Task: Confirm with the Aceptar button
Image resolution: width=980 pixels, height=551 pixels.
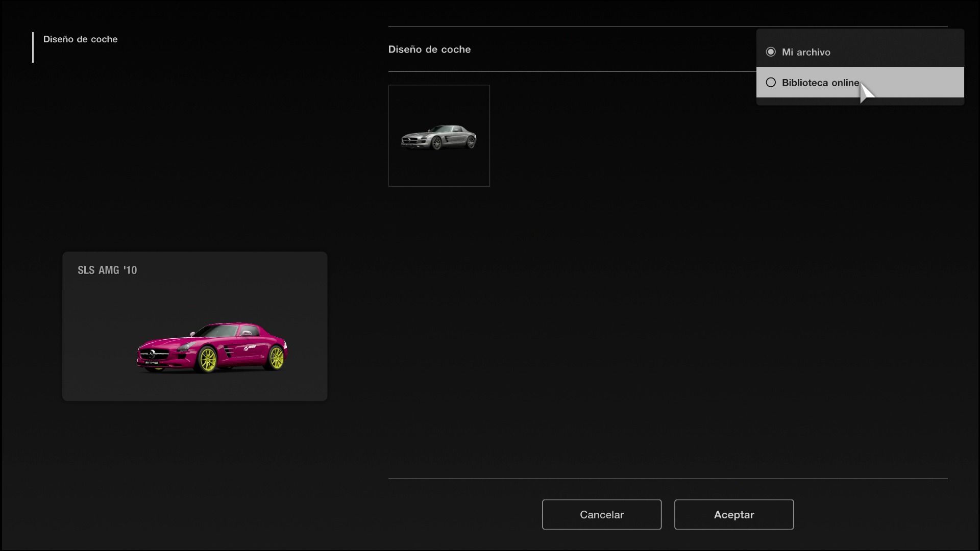Action: click(x=733, y=514)
